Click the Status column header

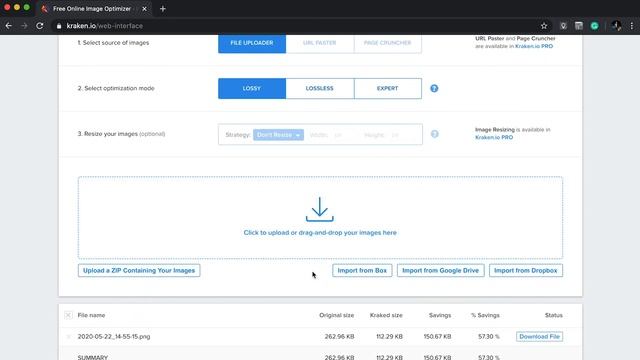point(553,315)
